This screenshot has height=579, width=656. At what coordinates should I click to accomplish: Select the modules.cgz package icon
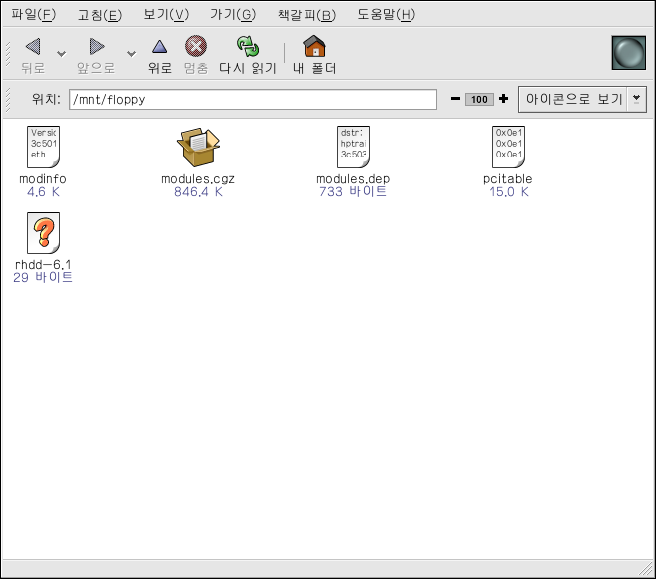point(197,148)
